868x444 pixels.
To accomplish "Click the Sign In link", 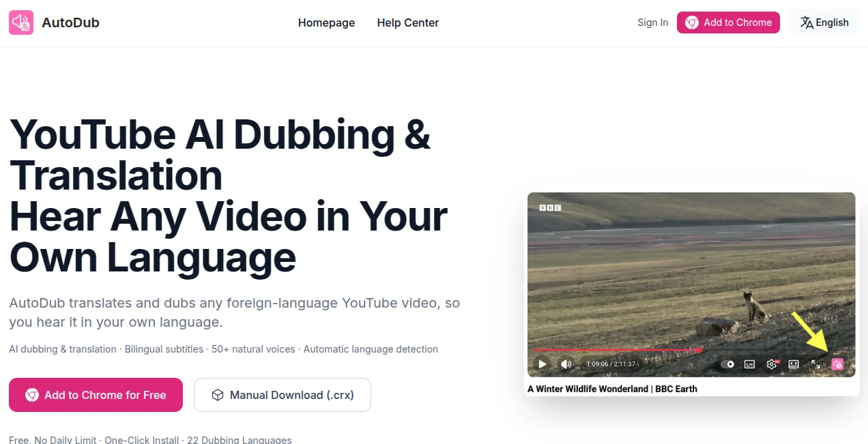I will point(652,23).
